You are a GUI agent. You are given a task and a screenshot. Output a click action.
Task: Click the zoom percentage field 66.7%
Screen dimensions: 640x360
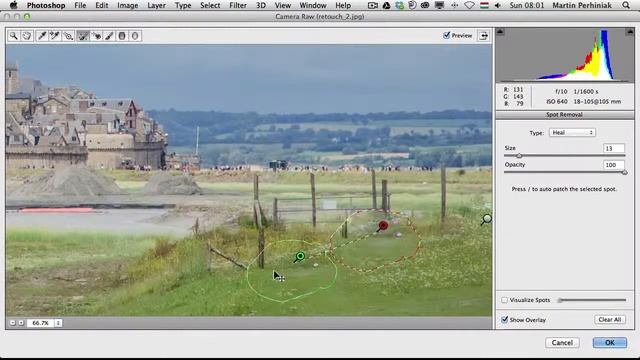(40, 323)
